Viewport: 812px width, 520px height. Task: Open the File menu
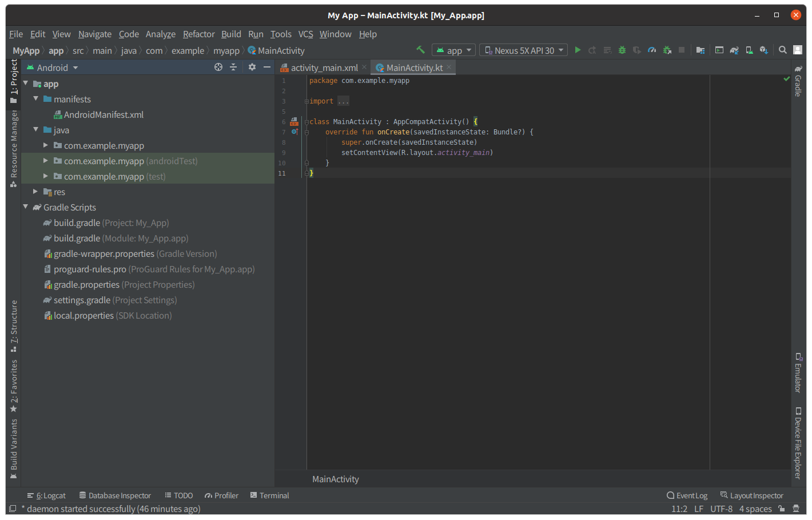(x=16, y=34)
